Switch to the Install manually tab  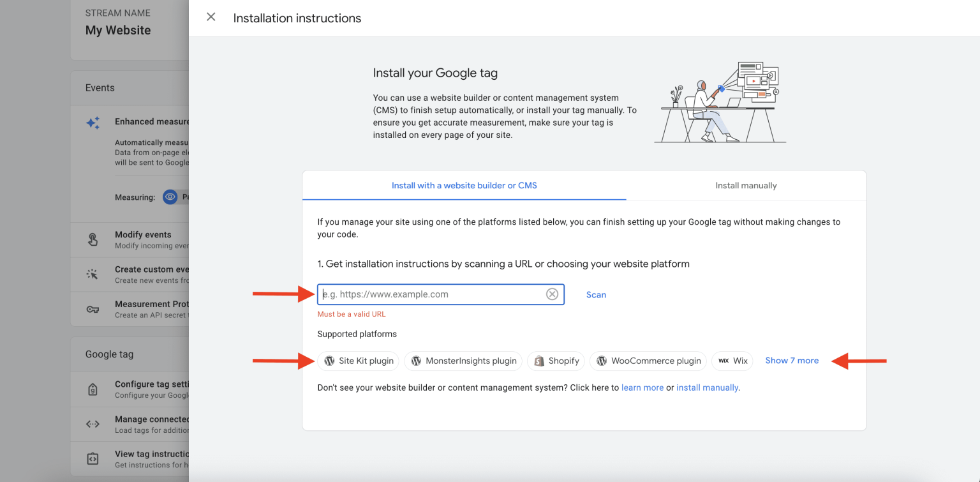[x=746, y=185]
